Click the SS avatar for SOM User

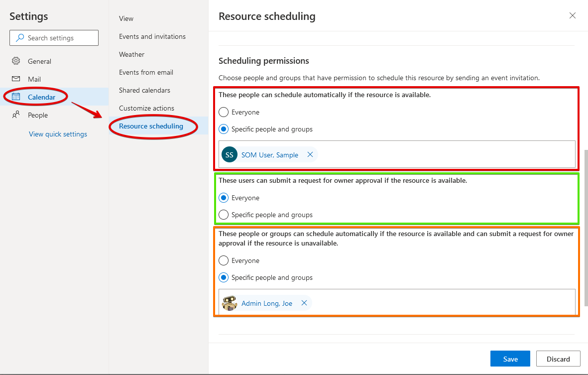229,155
